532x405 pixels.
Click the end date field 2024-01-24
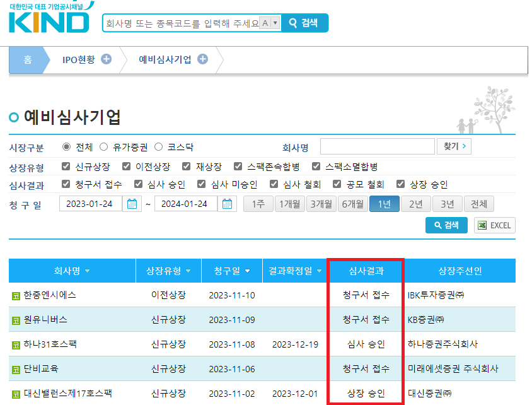[186, 204]
